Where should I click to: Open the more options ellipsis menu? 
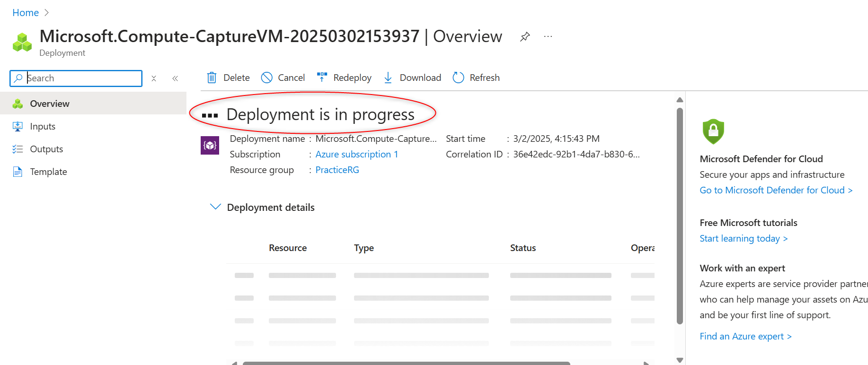point(548,36)
